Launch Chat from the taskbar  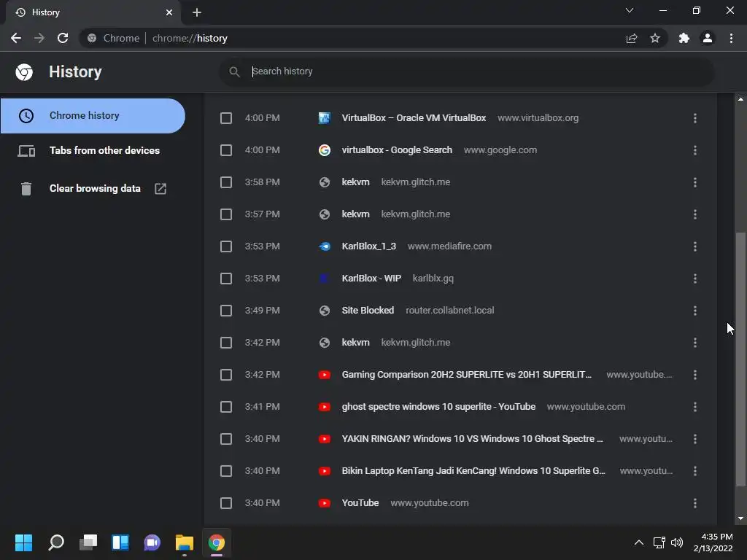(x=152, y=542)
